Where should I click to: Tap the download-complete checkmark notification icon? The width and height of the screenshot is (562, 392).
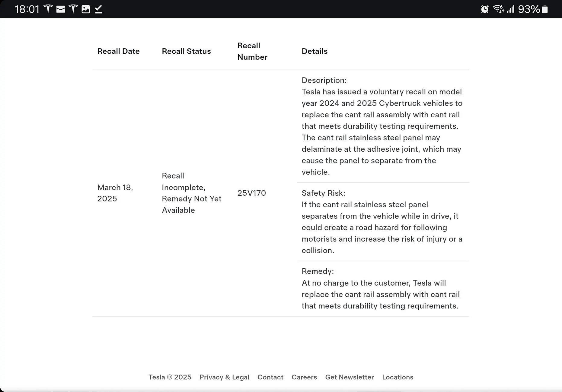pos(98,9)
